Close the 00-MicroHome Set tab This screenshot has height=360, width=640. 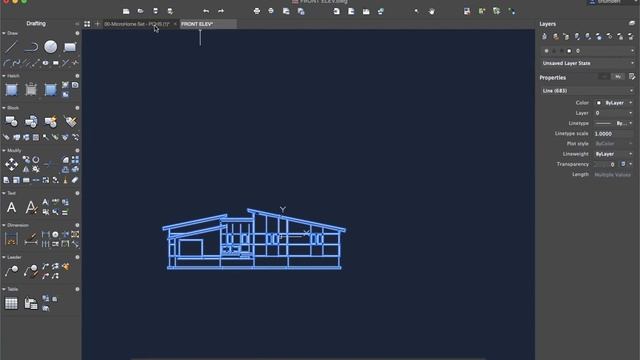coord(175,24)
